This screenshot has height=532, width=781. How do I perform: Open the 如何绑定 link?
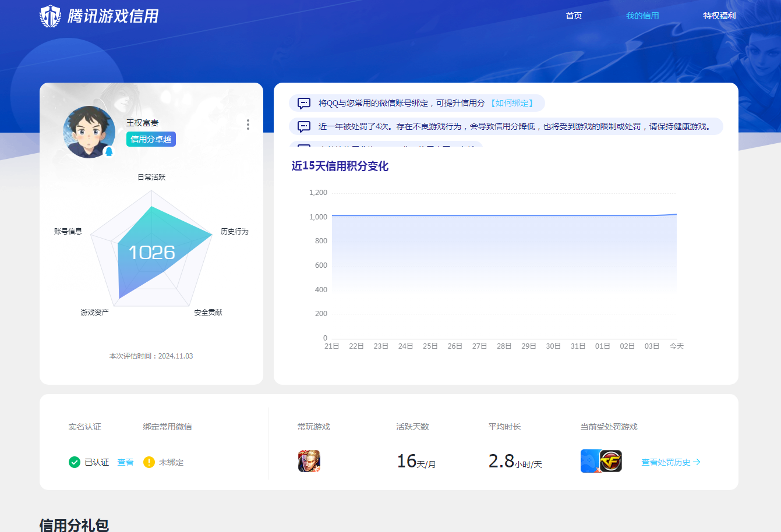pos(512,103)
